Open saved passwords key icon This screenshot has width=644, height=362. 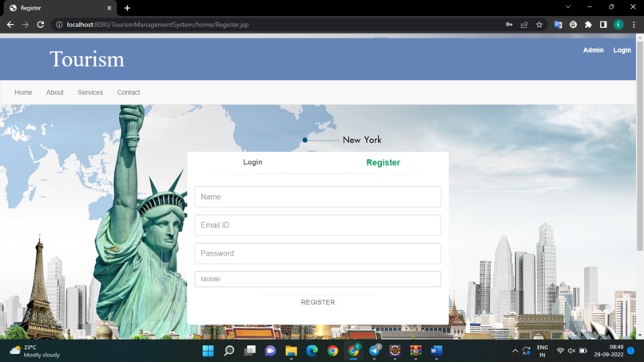(509, 25)
